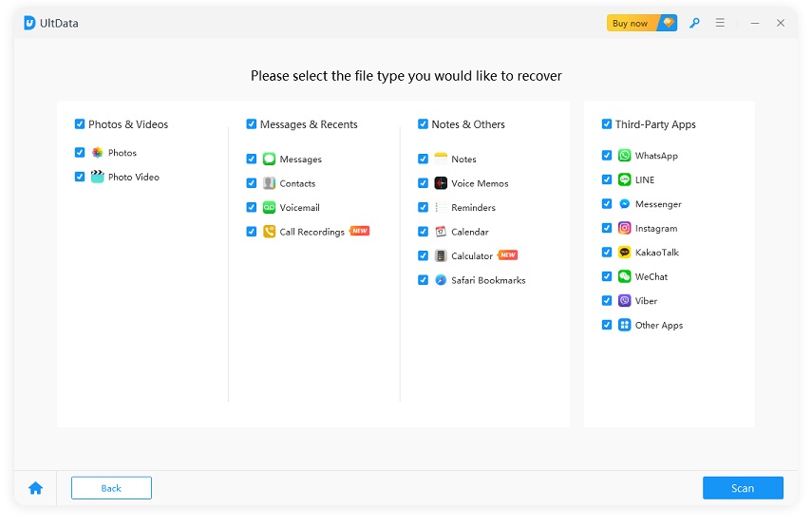Click the KakaoTalk icon
812x527 pixels.
[x=624, y=253]
